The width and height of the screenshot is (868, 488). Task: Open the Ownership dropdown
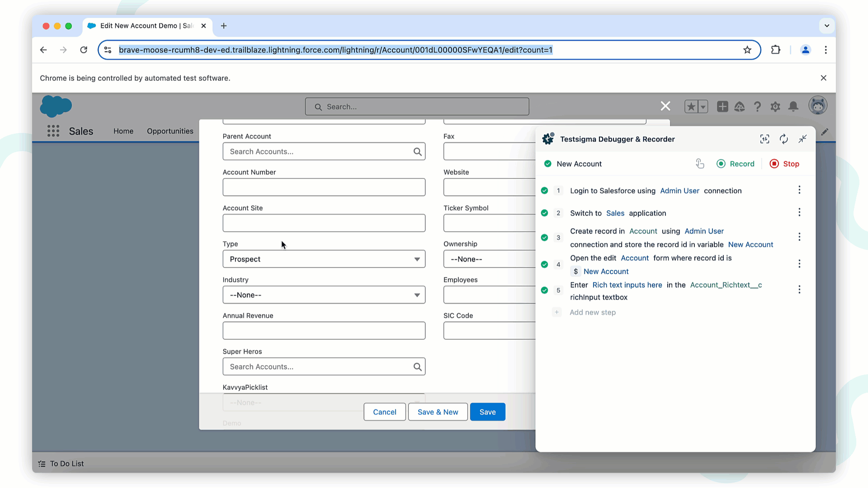tap(490, 259)
